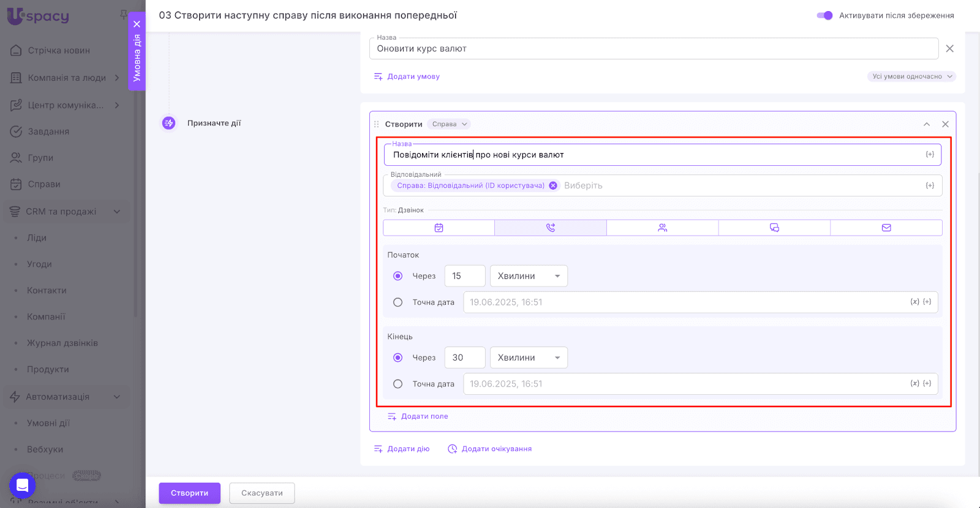Select the chat task type icon
Viewport: 980px width, 508px height.
coord(774,228)
